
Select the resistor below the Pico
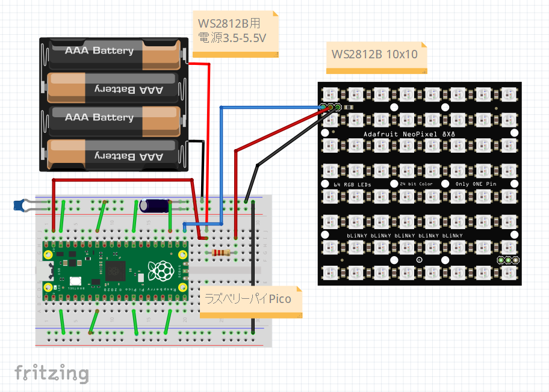tap(220, 254)
